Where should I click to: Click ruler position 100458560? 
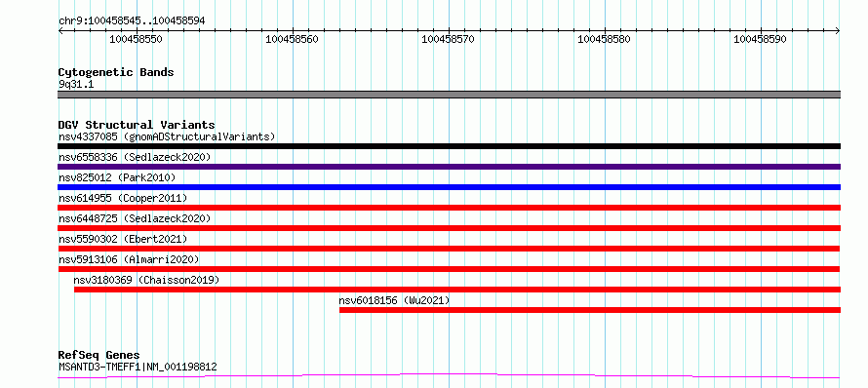point(292,39)
